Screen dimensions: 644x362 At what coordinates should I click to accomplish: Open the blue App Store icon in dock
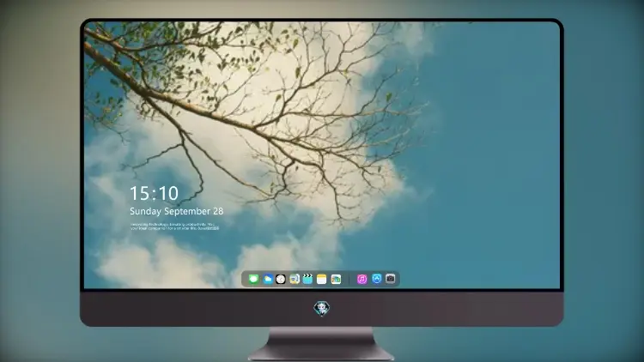click(377, 279)
